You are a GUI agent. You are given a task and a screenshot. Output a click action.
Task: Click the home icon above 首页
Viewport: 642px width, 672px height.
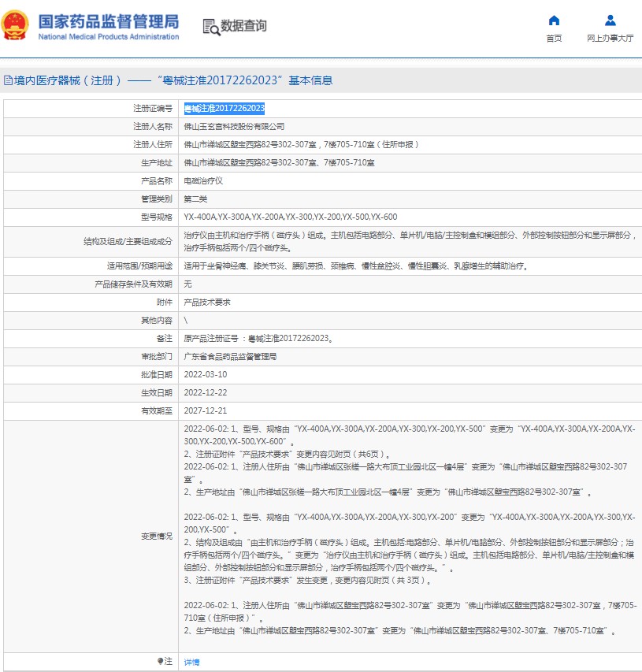click(554, 20)
